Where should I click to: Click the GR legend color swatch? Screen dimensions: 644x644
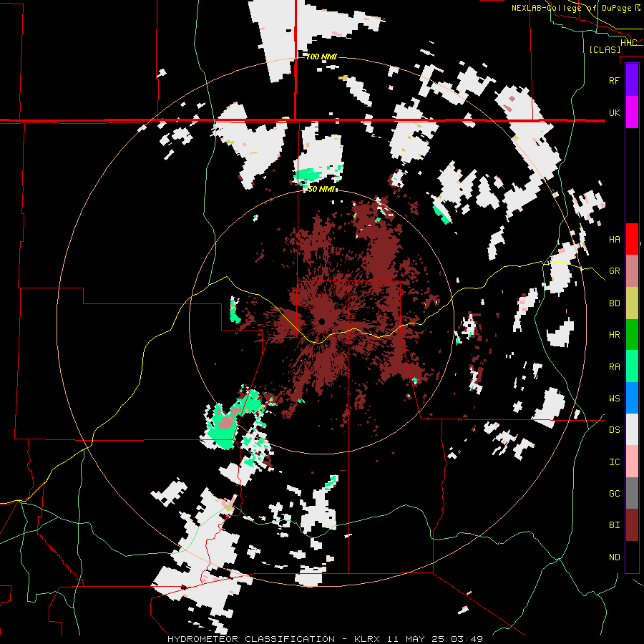632,270
